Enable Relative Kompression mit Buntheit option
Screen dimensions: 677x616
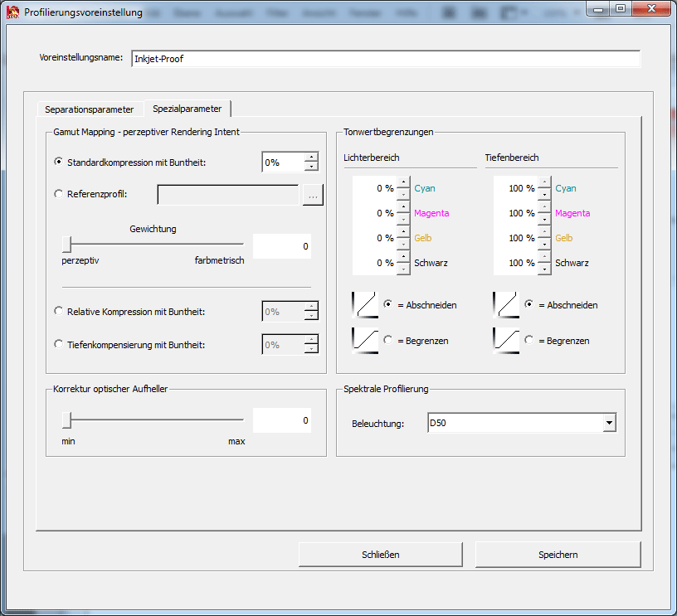pyautogui.click(x=58, y=311)
